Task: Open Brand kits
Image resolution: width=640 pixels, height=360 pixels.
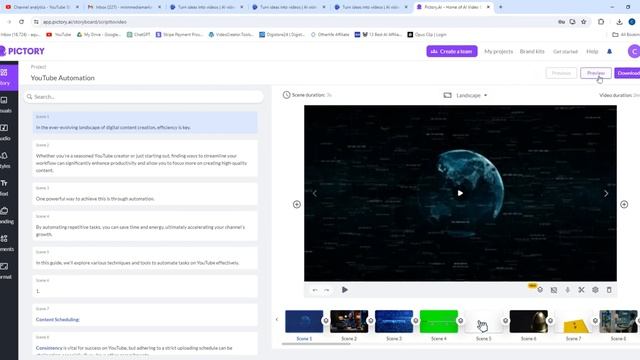Action: [x=532, y=51]
